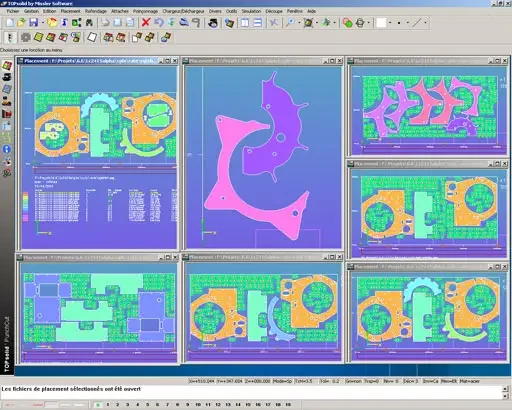This screenshot has height=410, width=512.
Task: Click the red and green circles icon
Action: click(347, 23)
